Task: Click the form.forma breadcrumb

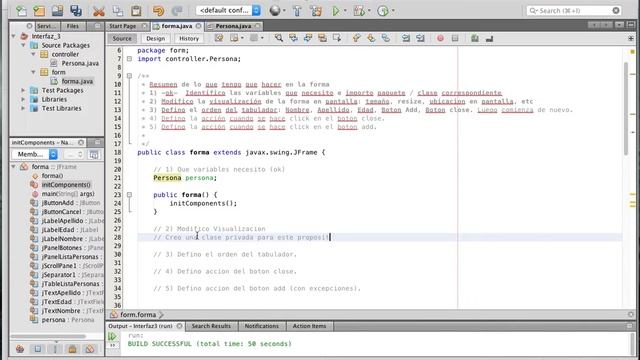Action: [138, 315]
